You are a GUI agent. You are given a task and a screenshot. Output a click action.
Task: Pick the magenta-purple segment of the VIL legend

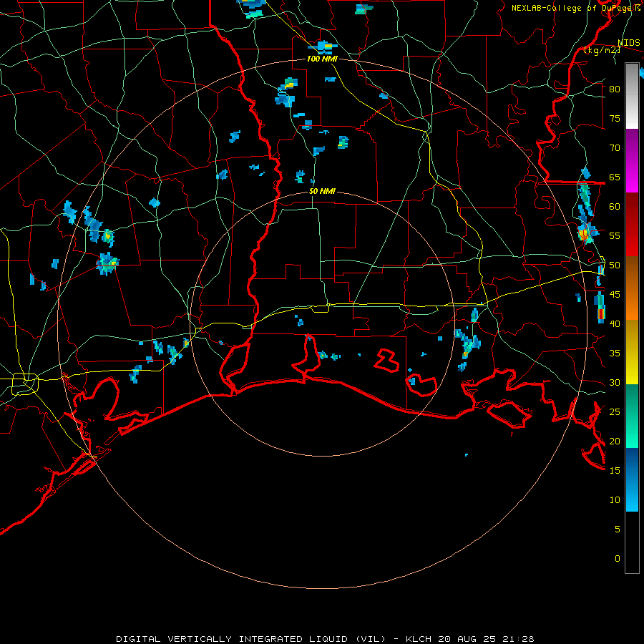coord(632,160)
